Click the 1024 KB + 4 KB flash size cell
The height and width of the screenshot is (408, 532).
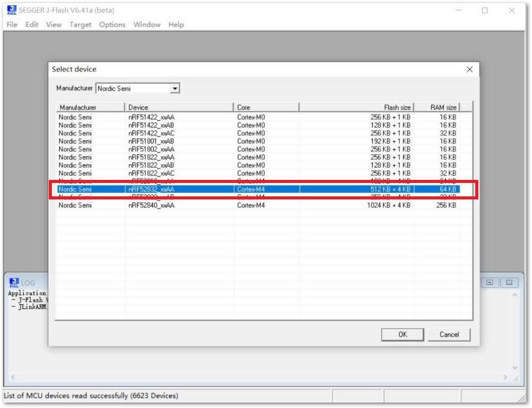389,205
